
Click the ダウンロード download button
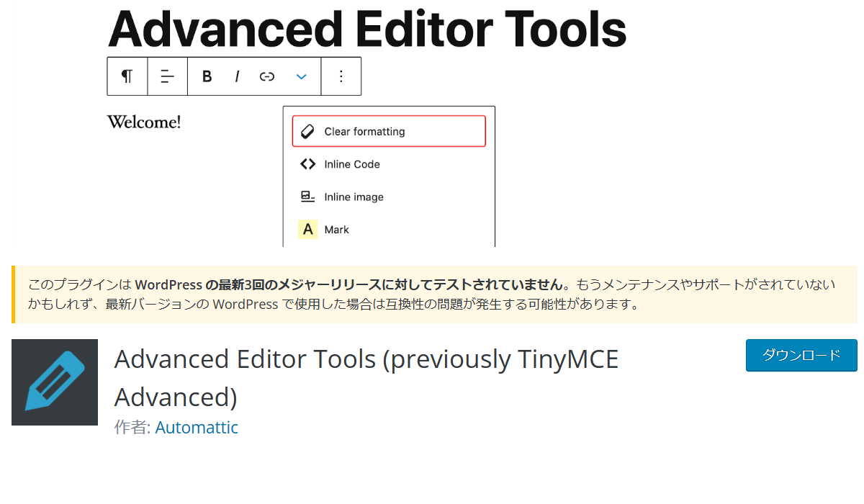pyautogui.click(x=801, y=355)
